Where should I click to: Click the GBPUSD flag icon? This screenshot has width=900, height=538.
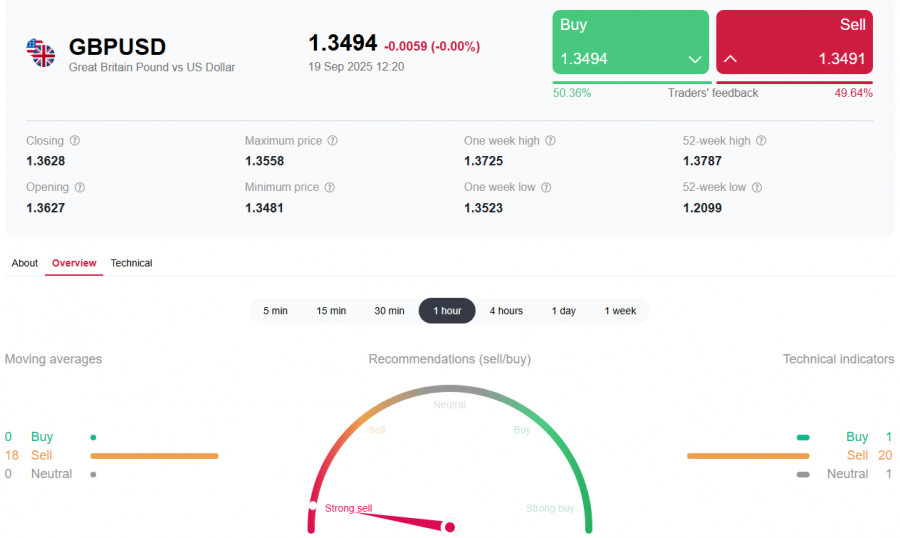click(41, 53)
